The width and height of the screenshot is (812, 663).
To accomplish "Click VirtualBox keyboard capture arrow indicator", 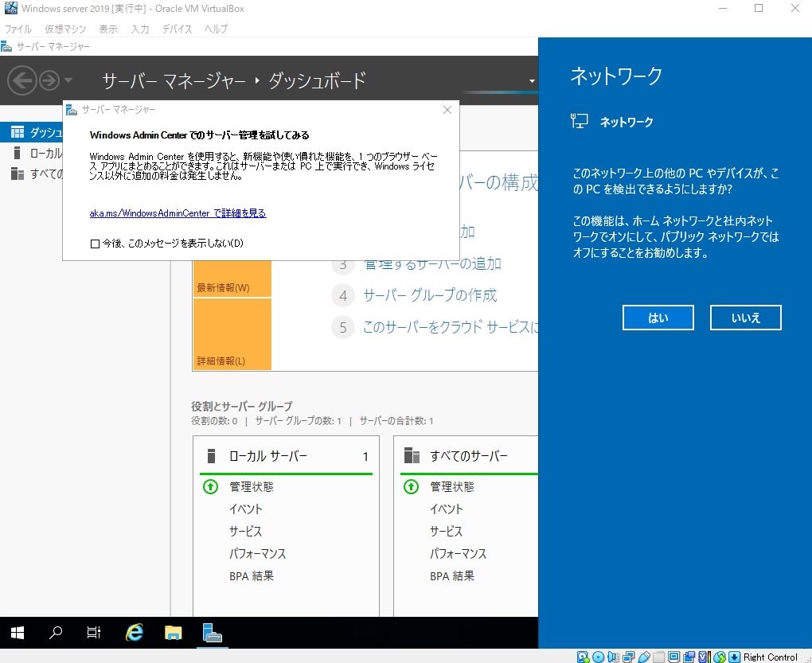I will (734, 657).
